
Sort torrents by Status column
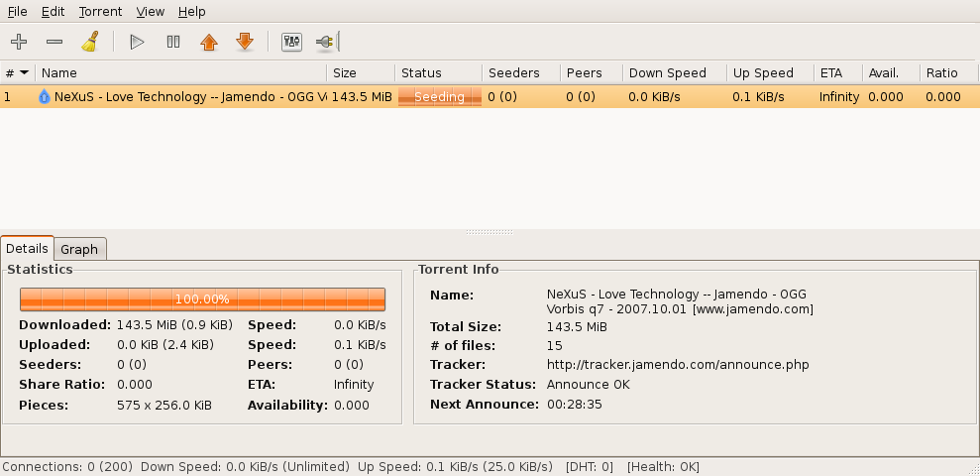pos(439,72)
